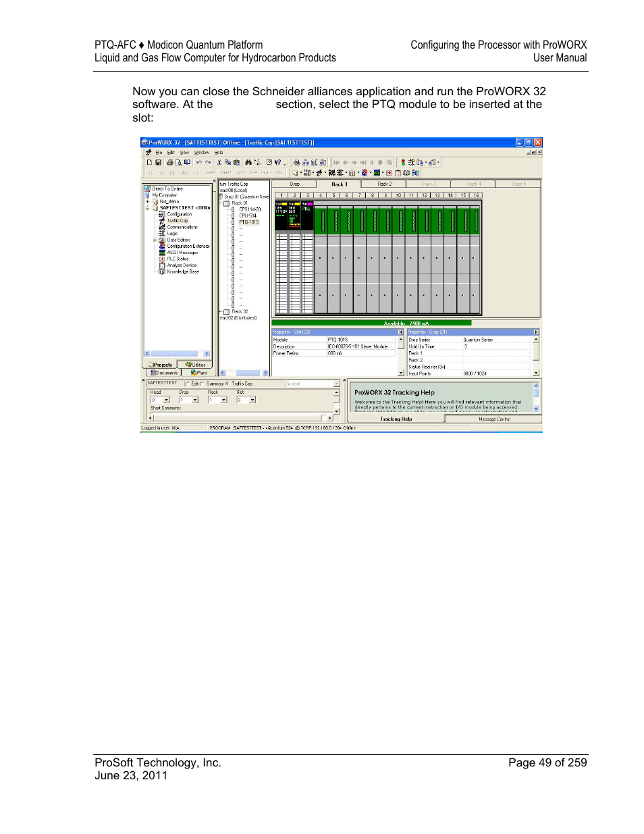This screenshot has height=834, width=644.
Task: Open the Symbol combo box
Action: [311, 384]
